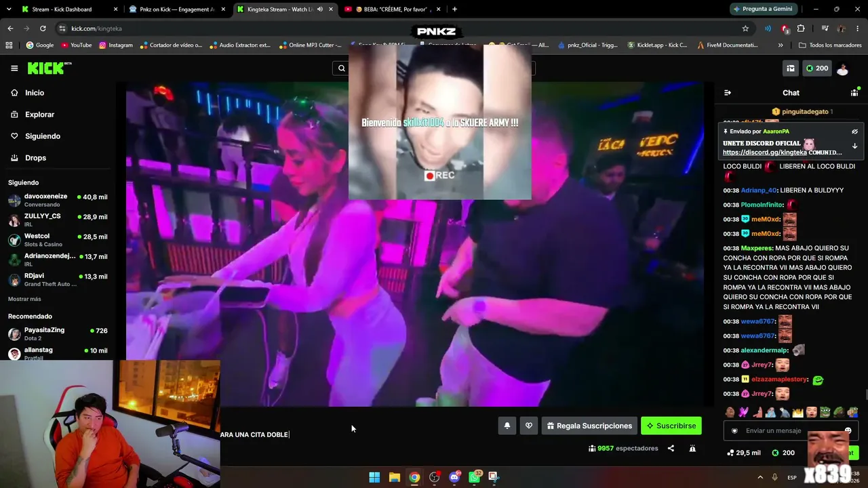Toggle follow heart button
Viewport: 868px width, 488px height.
click(529, 426)
